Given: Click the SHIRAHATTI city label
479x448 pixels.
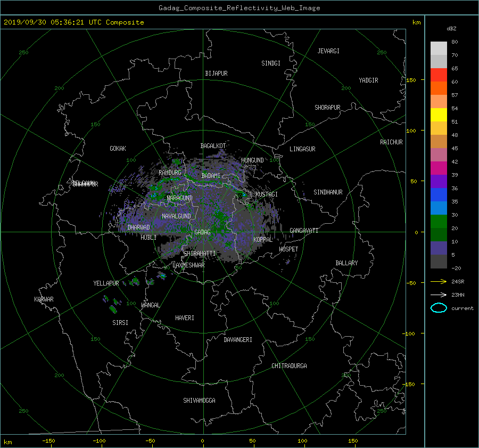Looking at the screenshot, I should pos(200,254).
